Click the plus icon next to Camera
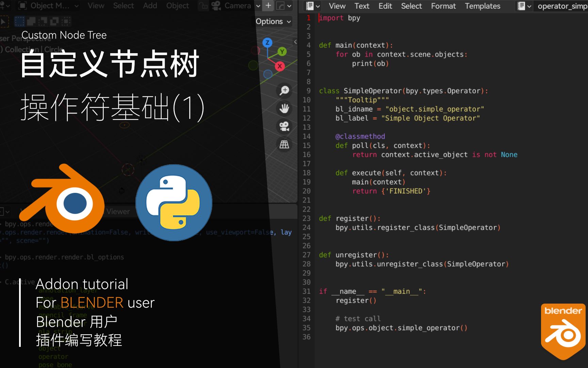Image resolution: width=588 pixels, height=368 pixels. point(268,5)
